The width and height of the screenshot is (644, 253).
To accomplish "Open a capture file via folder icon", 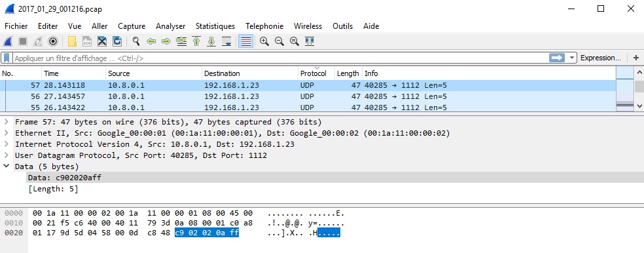I will tap(72, 41).
